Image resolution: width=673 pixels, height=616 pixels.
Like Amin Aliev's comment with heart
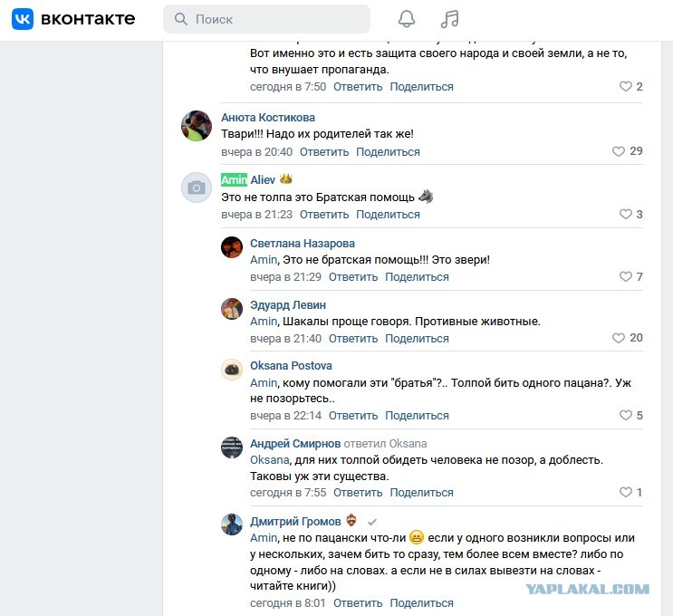point(626,214)
